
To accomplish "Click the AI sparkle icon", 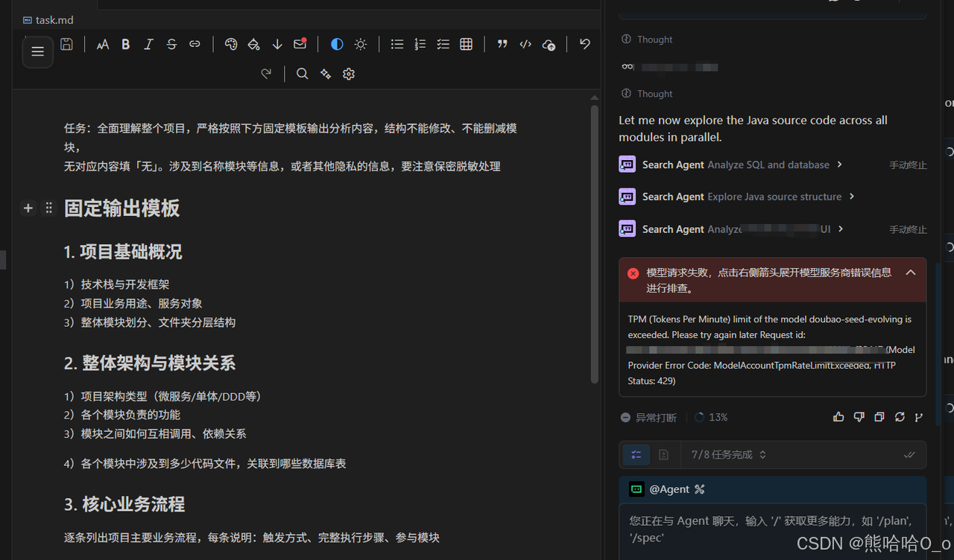I will click(325, 74).
